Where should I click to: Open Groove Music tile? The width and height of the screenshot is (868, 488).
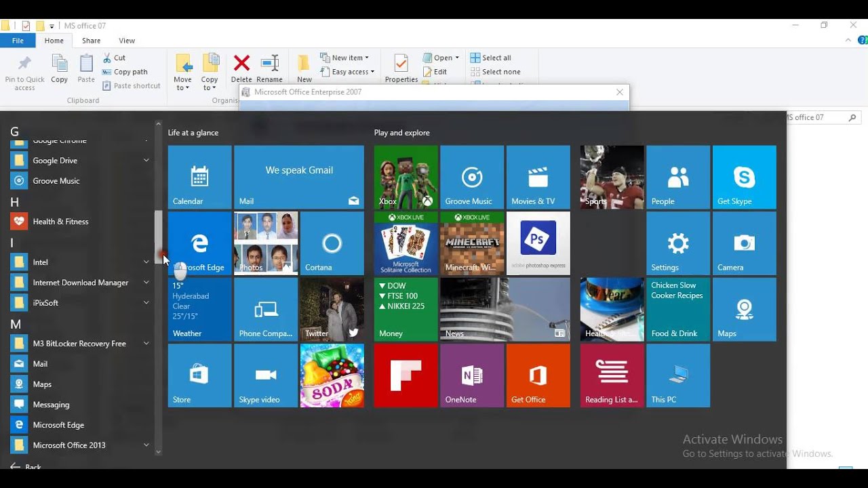(472, 177)
